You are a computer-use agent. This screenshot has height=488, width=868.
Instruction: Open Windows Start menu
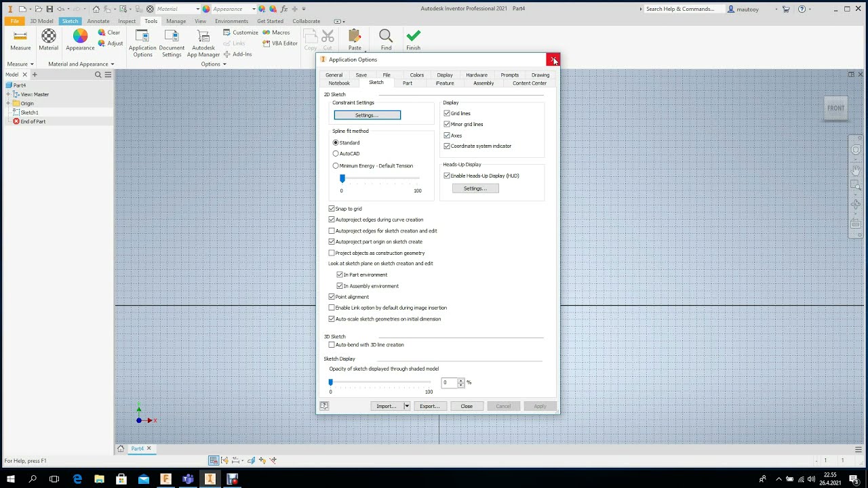click(11, 479)
